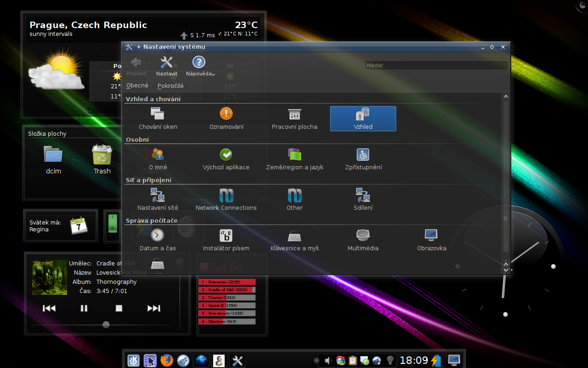Open Zpřístupnění accessibility settings
Screen dimensions: 588x368
click(363, 159)
